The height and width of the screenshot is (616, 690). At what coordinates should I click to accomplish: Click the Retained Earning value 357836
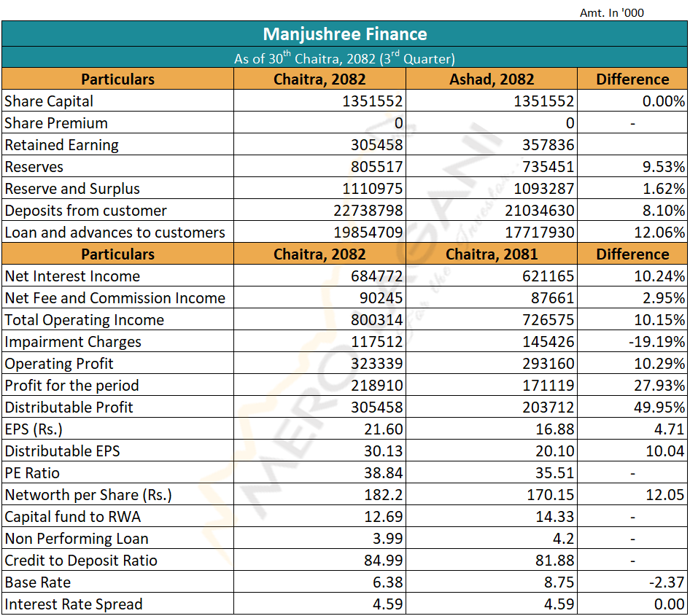point(548,145)
